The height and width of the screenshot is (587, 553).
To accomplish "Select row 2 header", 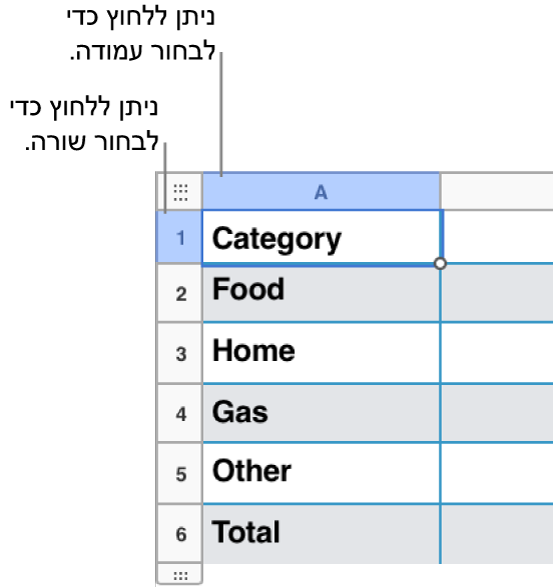I will point(180,293).
